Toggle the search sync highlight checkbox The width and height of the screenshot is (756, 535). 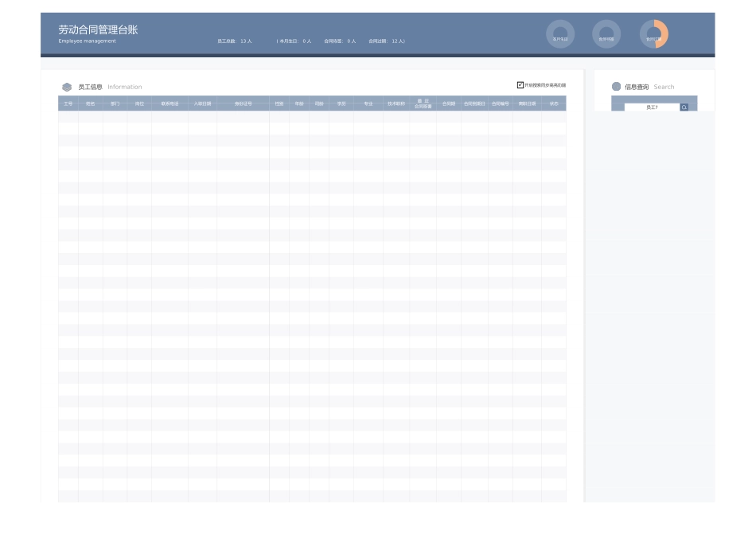[520, 85]
